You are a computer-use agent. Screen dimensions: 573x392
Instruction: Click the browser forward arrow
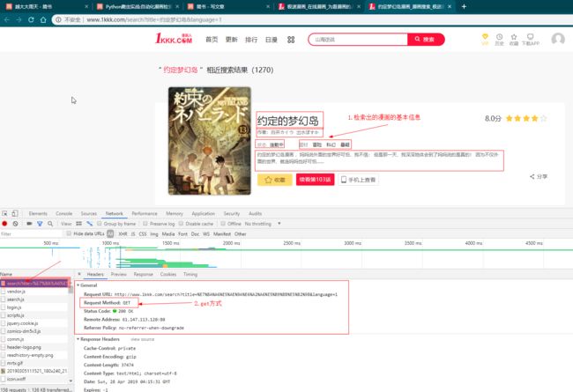(x=19, y=19)
